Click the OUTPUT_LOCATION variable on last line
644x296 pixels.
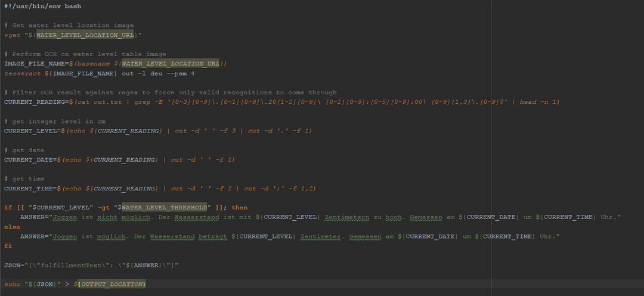[112, 284]
